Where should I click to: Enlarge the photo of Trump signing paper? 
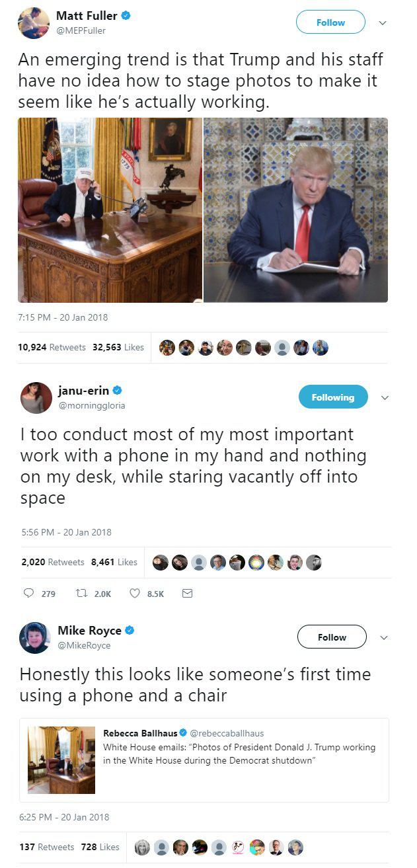(x=295, y=210)
